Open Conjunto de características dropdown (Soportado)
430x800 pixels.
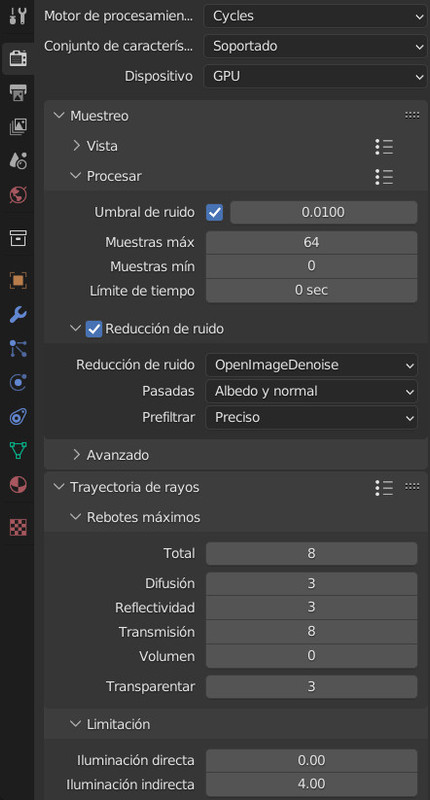coord(315,46)
